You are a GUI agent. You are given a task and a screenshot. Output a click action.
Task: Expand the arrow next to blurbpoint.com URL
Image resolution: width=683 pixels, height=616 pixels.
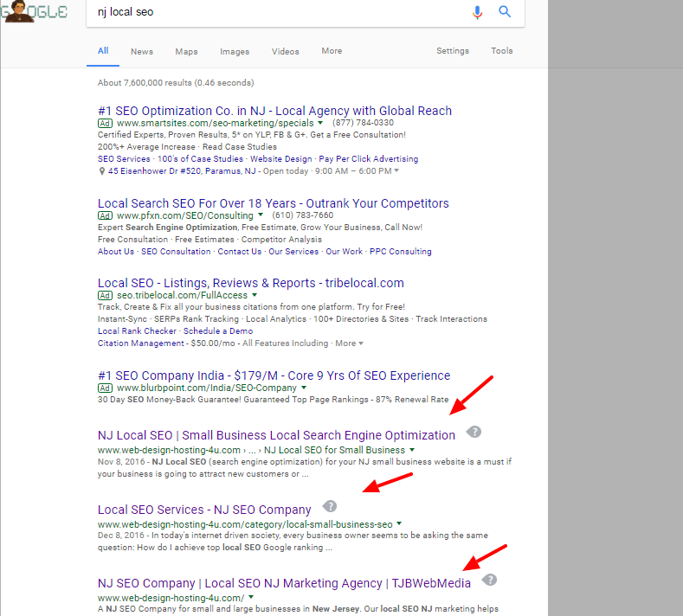304,388
